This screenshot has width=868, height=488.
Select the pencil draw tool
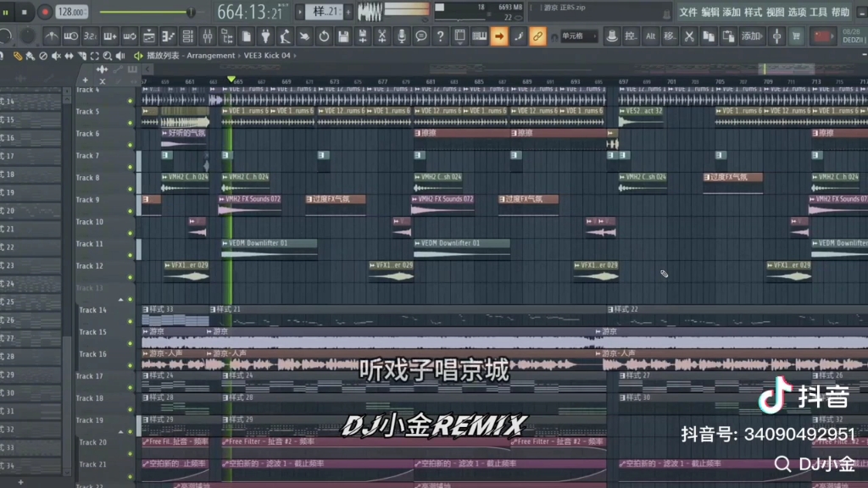tap(18, 56)
